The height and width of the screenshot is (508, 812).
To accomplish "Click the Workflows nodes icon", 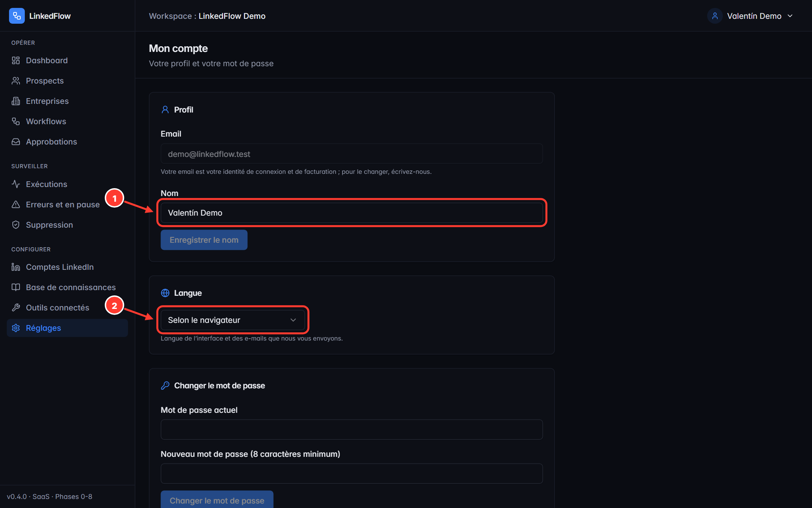I will pyautogui.click(x=16, y=122).
